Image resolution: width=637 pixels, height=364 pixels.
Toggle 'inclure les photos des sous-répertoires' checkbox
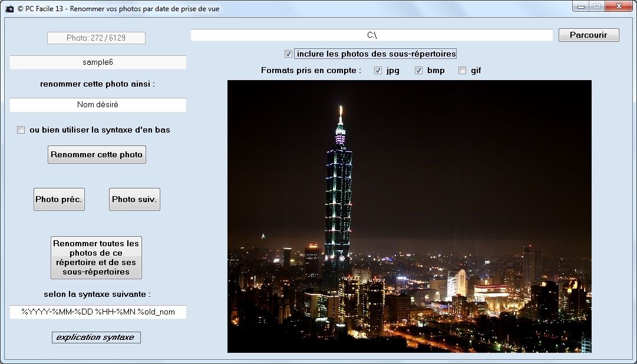click(288, 54)
